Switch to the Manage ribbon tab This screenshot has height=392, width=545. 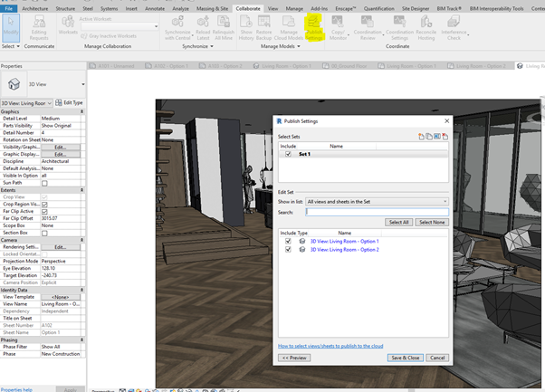[294, 8]
